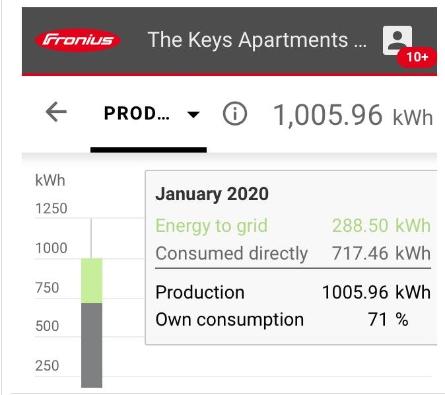Click the Own consumption 71 % row
Viewport: 445px width, 395px height.
click(x=282, y=320)
